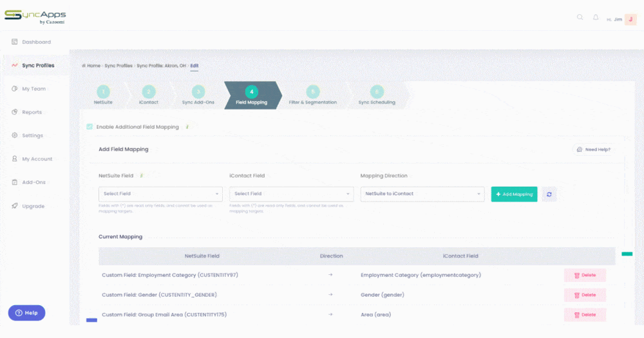Click Custom Field: Gender (CUSTENTITY_GENDER) cell
Screen dimensions: 644x338
tap(159, 295)
